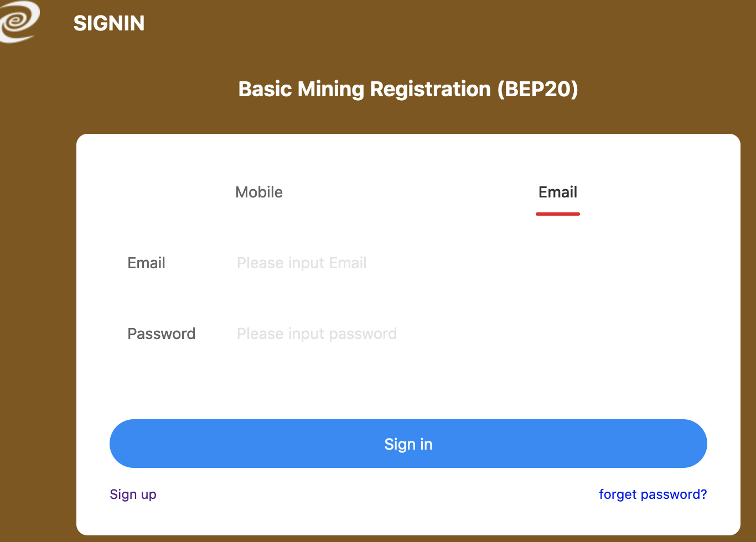756x542 pixels.
Task: Switch to the Mobile login tab
Action: click(259, 192)
